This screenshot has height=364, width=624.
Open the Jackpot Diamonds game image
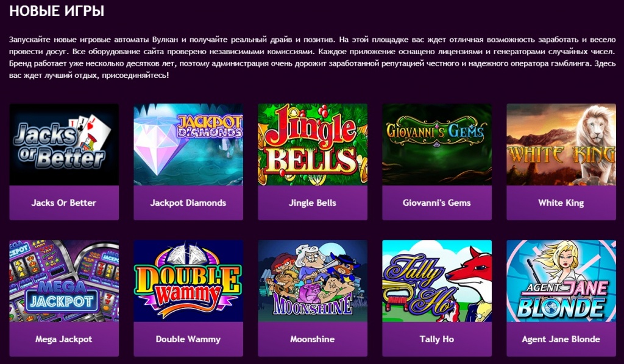[188, 145]
